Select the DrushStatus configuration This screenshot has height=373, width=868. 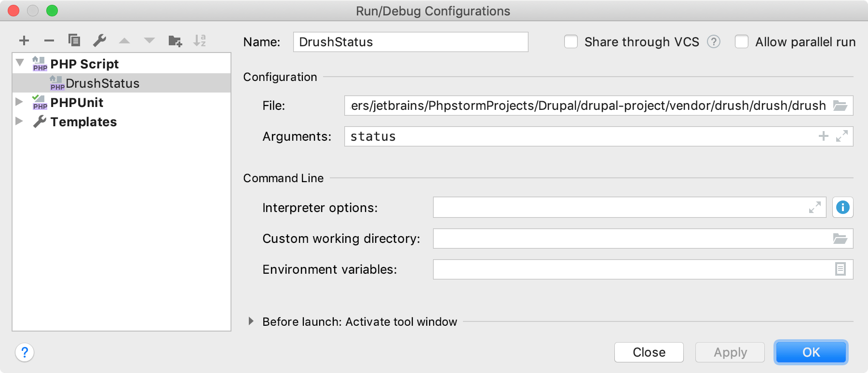coord(122,83)
